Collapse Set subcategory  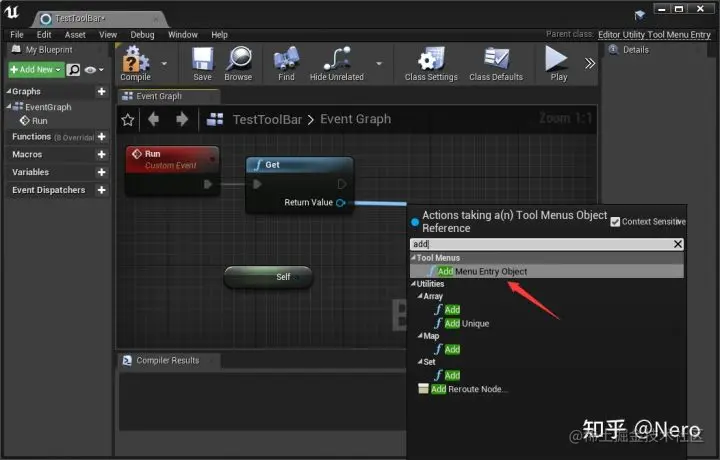point(420,362)
